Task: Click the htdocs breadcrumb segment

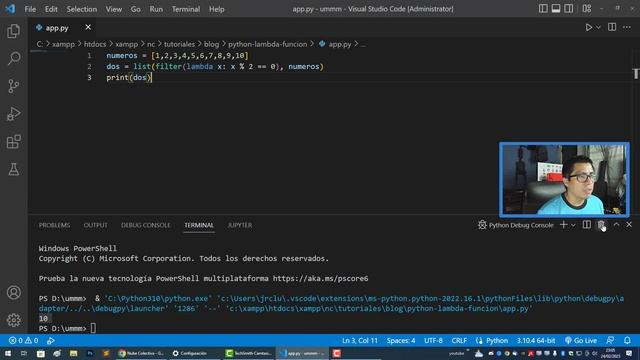Action: [95, 44]
